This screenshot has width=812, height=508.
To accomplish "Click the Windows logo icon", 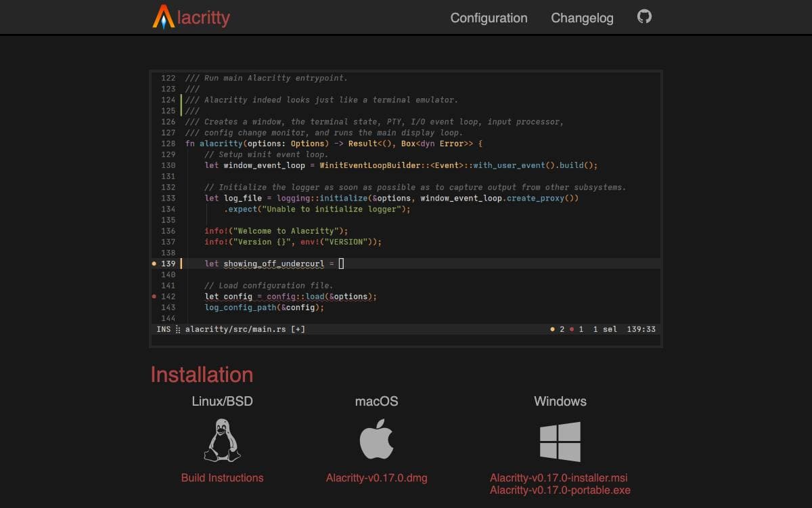I will click(x=560, y=442).
